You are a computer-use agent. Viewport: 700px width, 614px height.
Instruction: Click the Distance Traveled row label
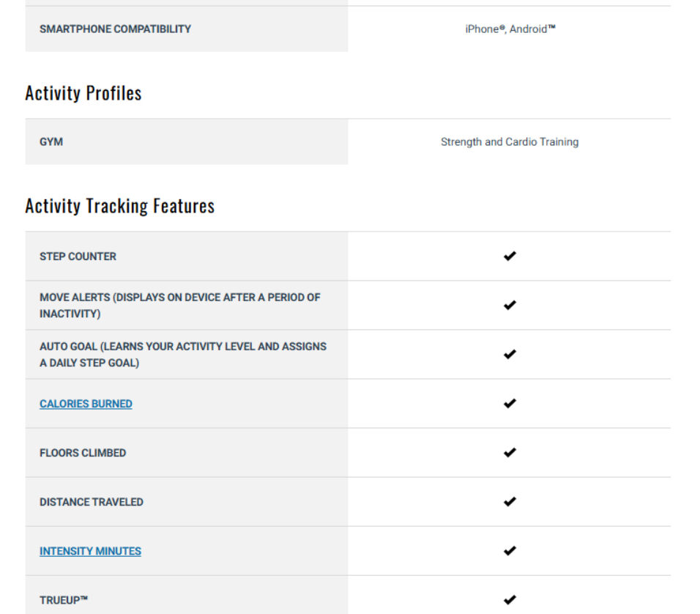pyautogui.click(x=92, y=502)
